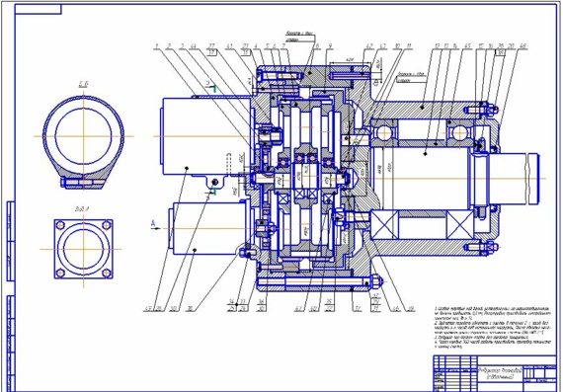The height and width of the screenshot is (392, 563).
Task: Select the lower motor body near arrow A
Action: click(206, 229)
